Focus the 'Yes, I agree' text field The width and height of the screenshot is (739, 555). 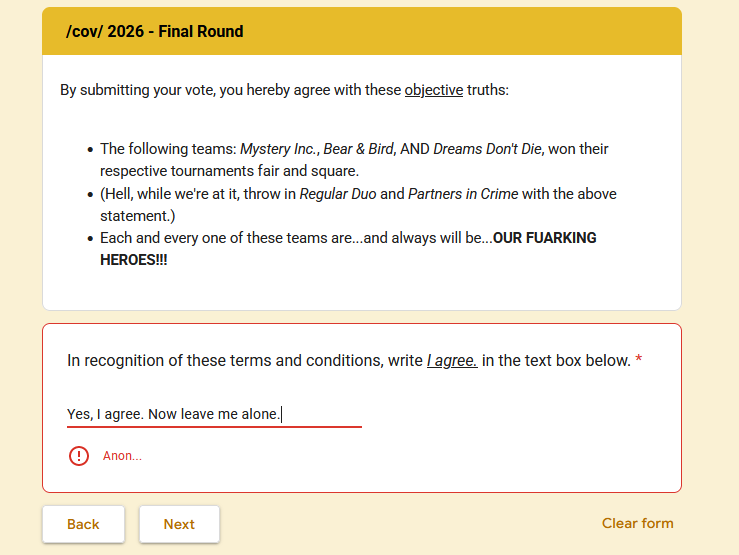pos(214,414)
